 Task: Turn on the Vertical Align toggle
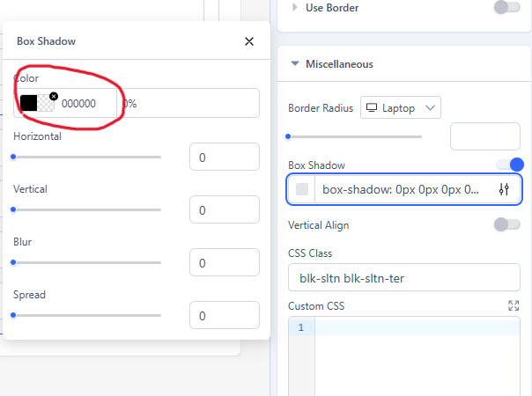[x=506, y=224]
